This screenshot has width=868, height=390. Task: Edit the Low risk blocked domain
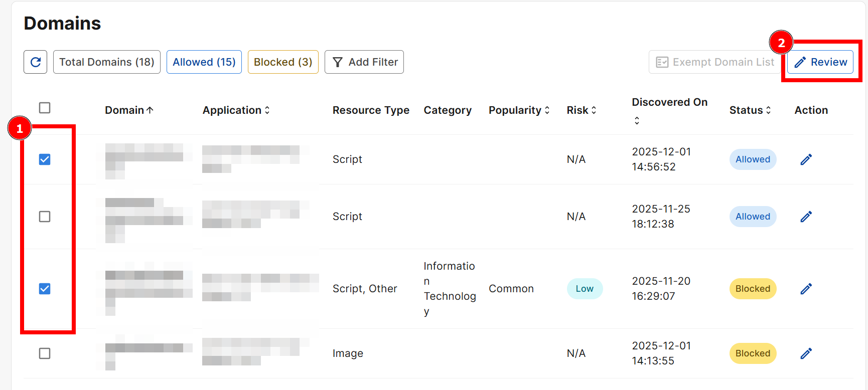(x=806, y=289)
